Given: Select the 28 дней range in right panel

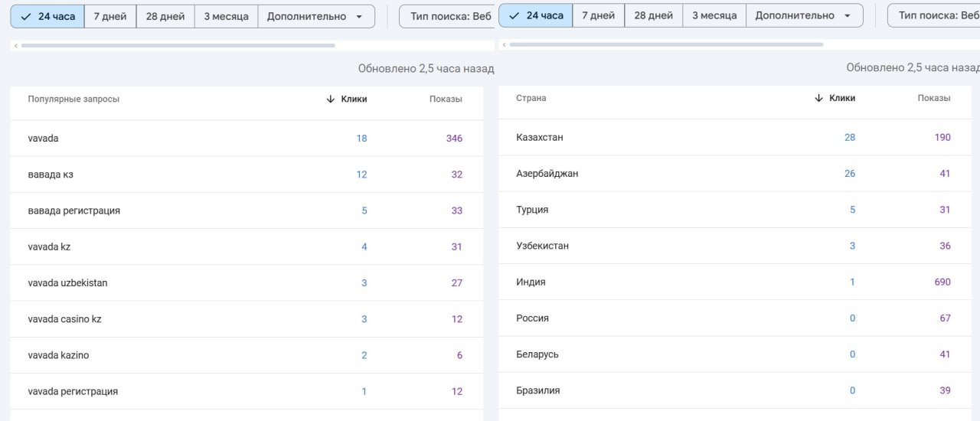Looking at the screenshot, I should 653,15.
